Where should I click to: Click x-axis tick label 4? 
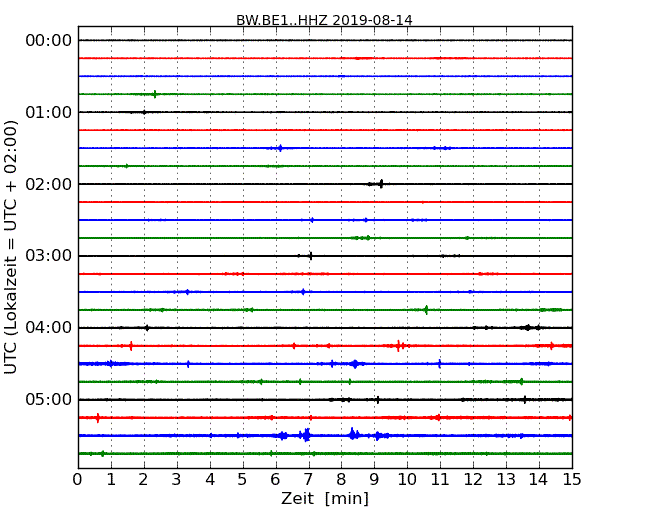(x=210, y=480)
